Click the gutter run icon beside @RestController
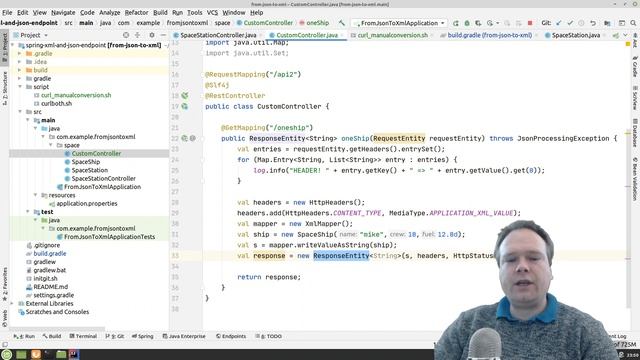 coord(185,96)
